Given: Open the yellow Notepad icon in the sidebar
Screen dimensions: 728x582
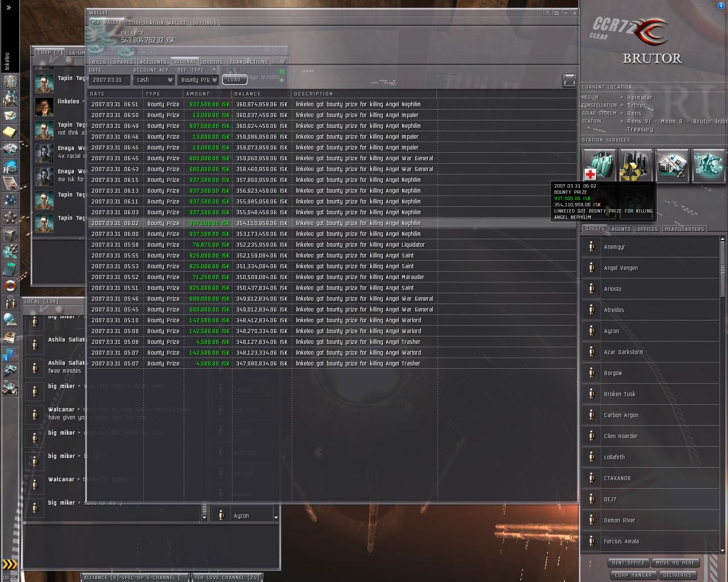Looking at the screenshot, I should click(x=10, y=132).
